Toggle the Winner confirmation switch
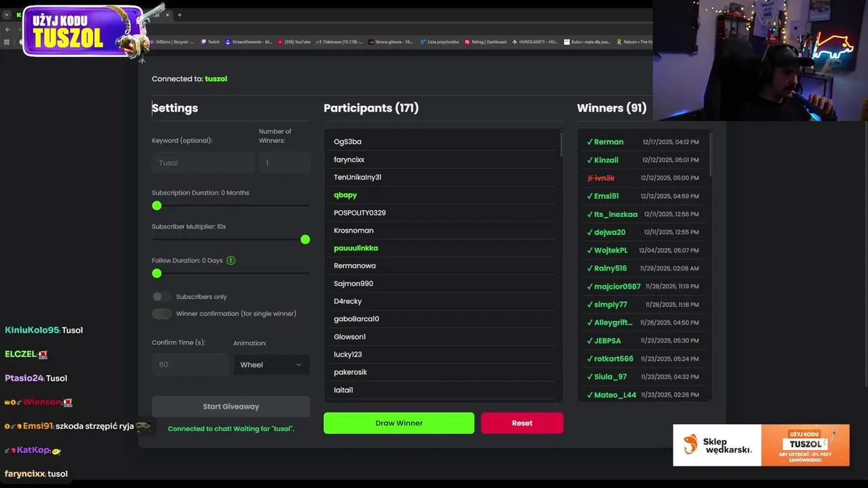 point(161,313)
